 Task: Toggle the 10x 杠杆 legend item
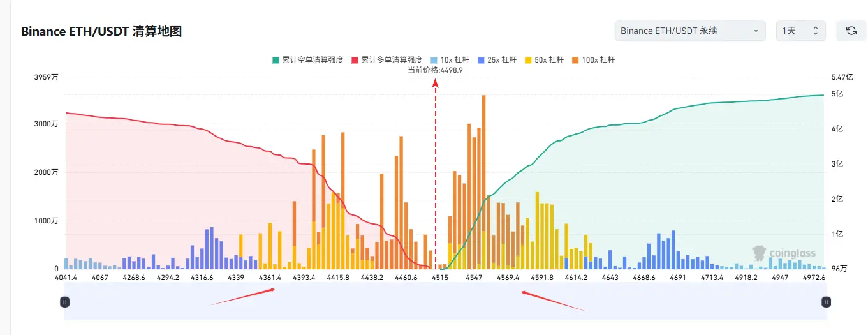[x=450, y=60]
